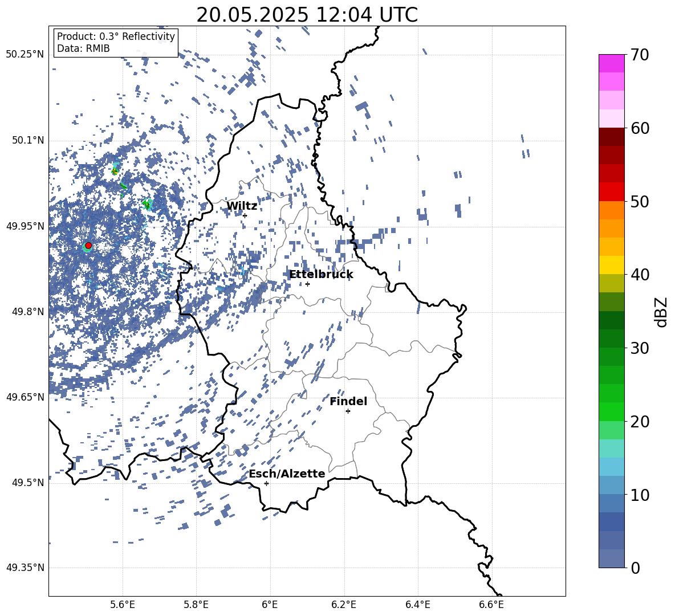Click the 49.35°N latitude tick label
Screen dimensions: 675x616
click(x=25, y=568)
